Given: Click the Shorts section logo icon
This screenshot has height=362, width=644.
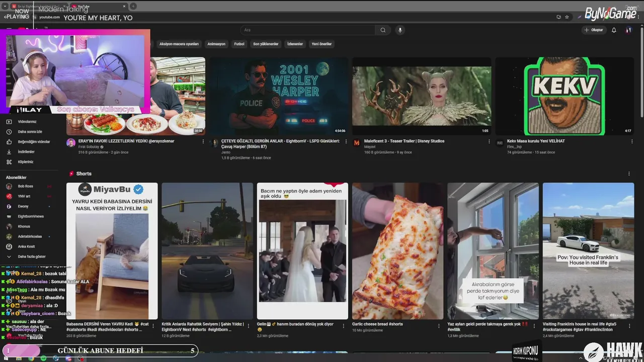Looking at the screenshot, I should (71, 173).
